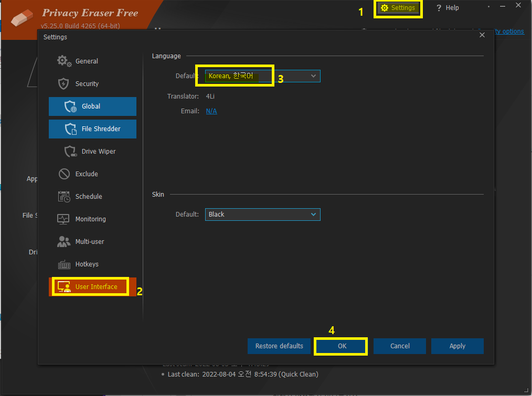
Task: Open the Skin default dropdown showing Black
Action: [x=263, y=215]
